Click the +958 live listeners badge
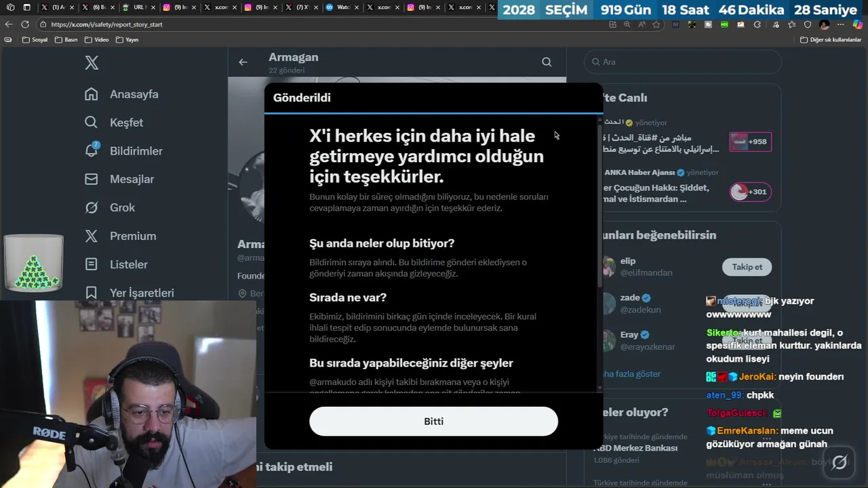The image size is (868, 488). pos(750,142)
